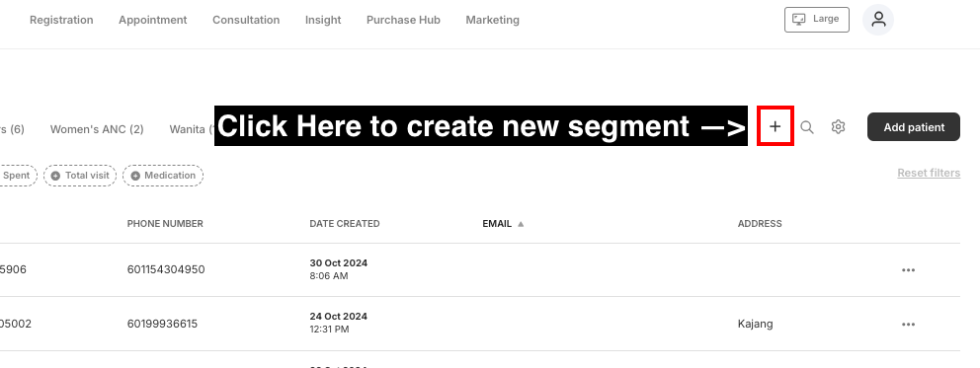980x368 pixels.
Task: Switch the display size Large button
Action: click(817, 20)
